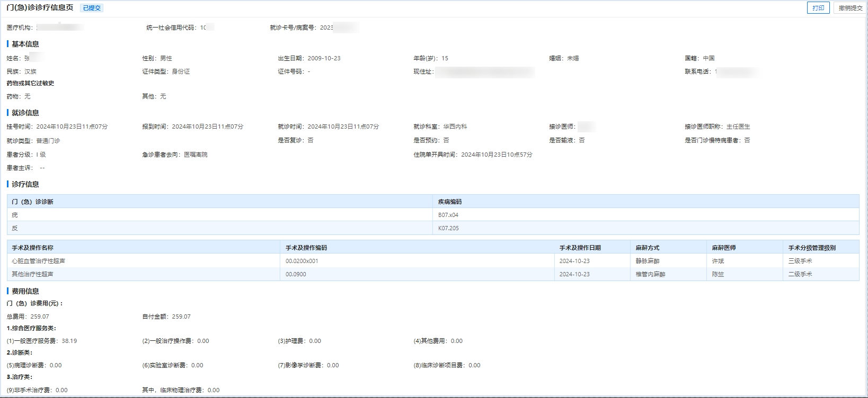Click the 就诊科室 value 华西内科

(x=455, y=126)
